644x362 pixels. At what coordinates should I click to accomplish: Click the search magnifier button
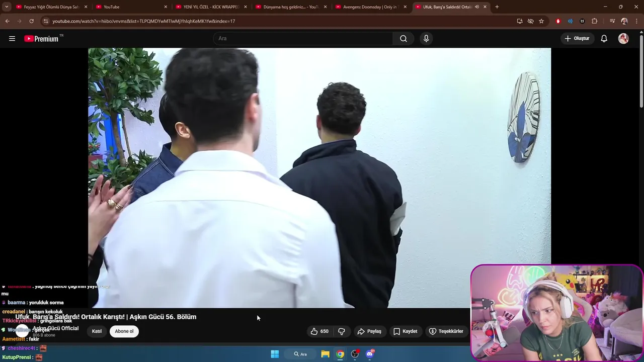pos(404,39)
